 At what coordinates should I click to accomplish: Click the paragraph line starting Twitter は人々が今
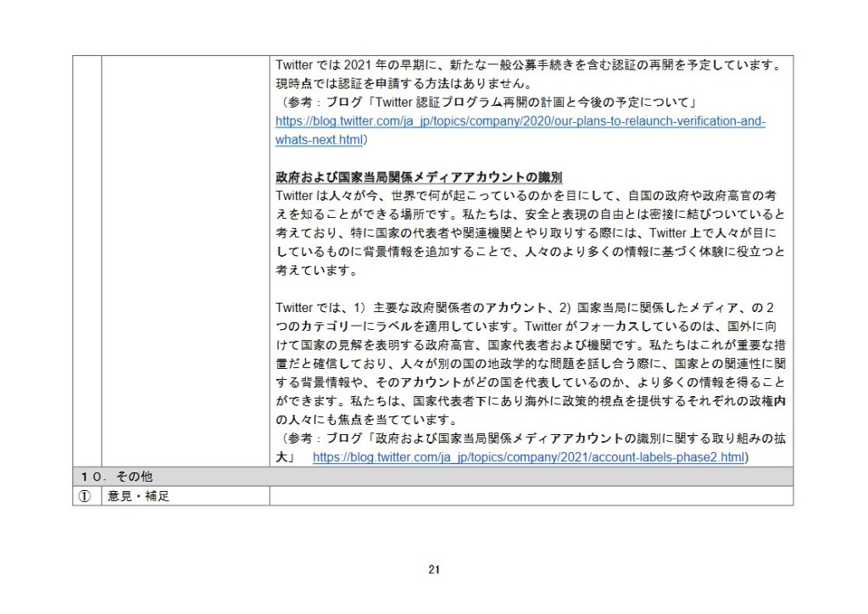pyautogui.click(x=527, y=196)
